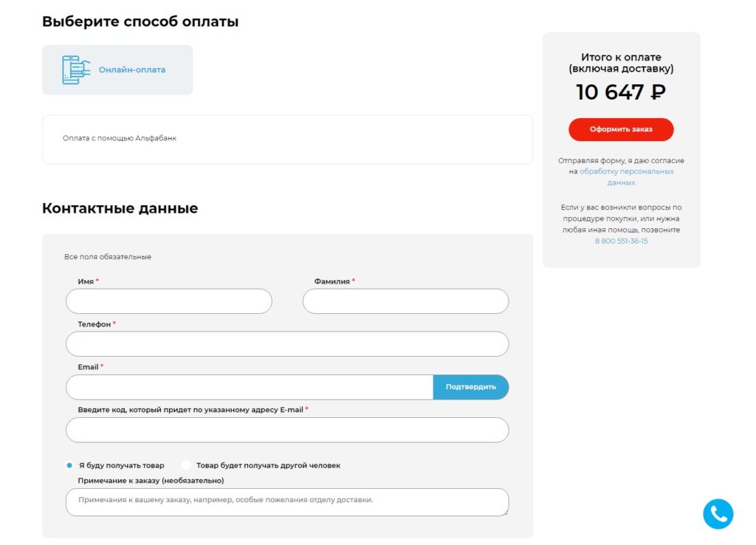Image resolution: width=756 pixels, height=545 pixels.
Task: Click the 10 647 ₽ total amount
Action: (620, 92)
